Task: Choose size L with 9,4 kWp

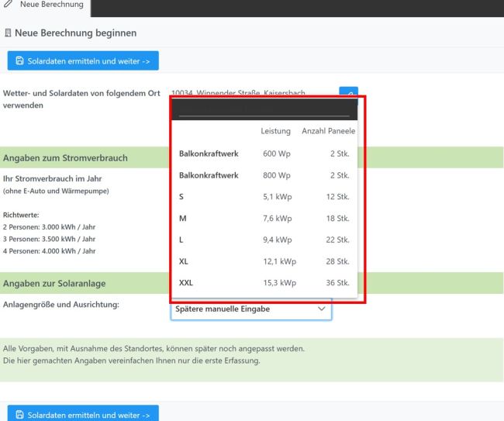Action: [x=264, y=240]
